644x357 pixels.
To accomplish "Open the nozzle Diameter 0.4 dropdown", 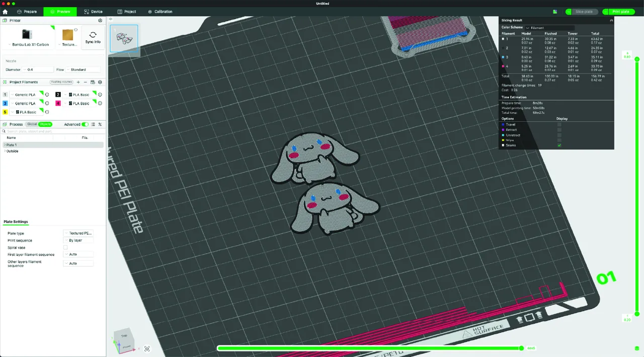I will (x=37, y=69).
